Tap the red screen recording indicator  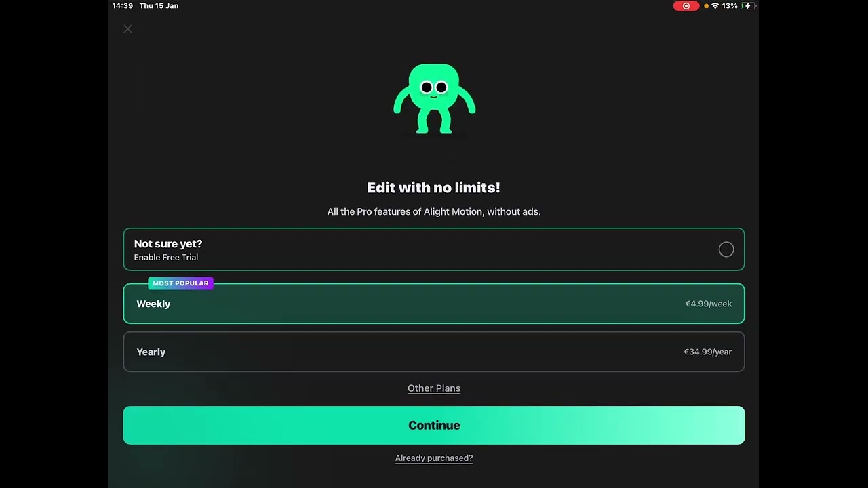coord(686,6)
